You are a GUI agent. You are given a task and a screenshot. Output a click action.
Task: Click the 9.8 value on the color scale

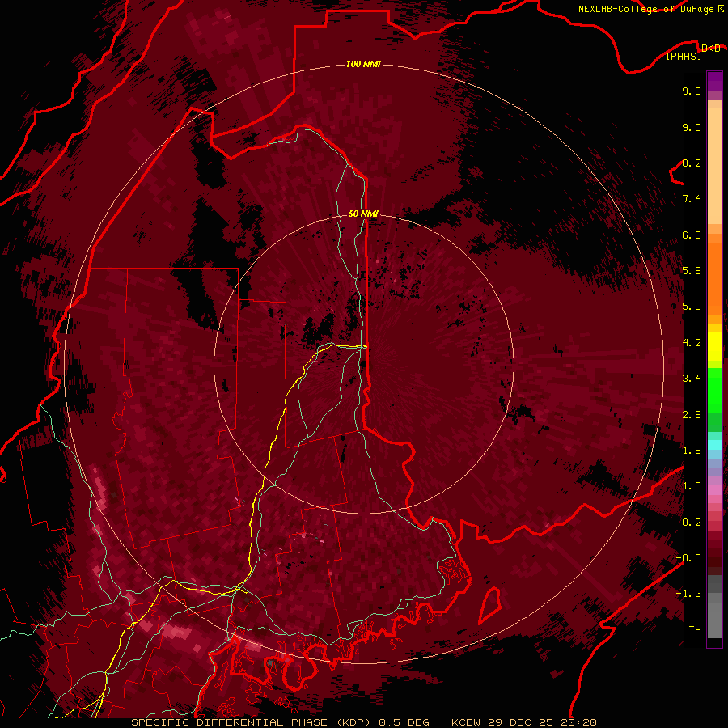click(692, 91)
